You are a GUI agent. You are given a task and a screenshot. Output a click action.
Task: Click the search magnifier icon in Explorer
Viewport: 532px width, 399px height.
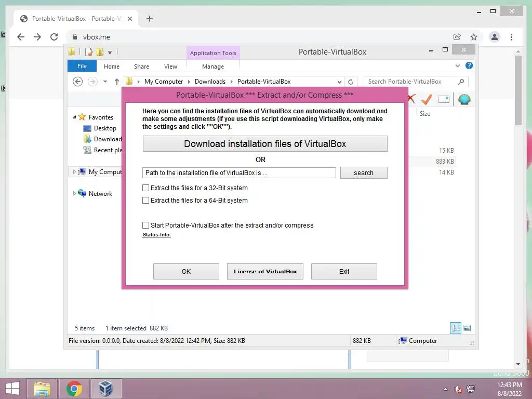461,82
